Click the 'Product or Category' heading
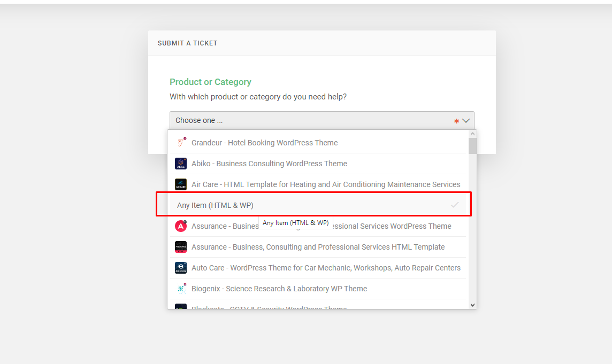The width and height of the screenshot is (612, 364). pos(210,82)
